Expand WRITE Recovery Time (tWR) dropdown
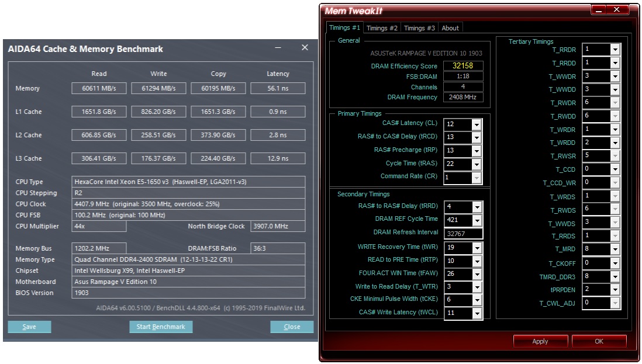The image size is (642, 364). tap(477, 248)
